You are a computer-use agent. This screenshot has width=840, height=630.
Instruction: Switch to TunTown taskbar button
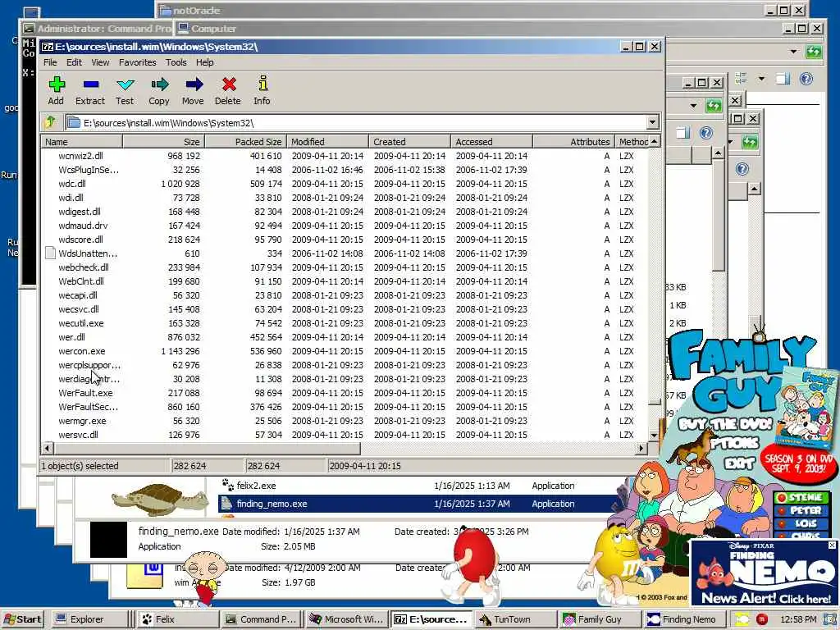point(515,619)
